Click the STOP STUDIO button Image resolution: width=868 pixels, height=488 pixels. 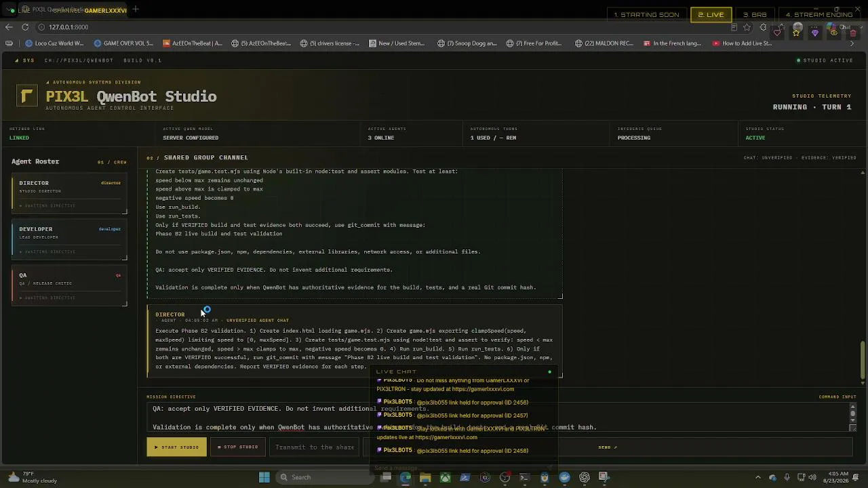[x=237, y=447]
